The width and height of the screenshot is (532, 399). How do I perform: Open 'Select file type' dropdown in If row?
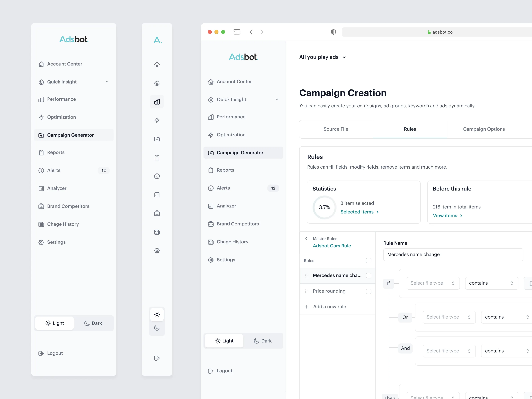click(433, 283)
